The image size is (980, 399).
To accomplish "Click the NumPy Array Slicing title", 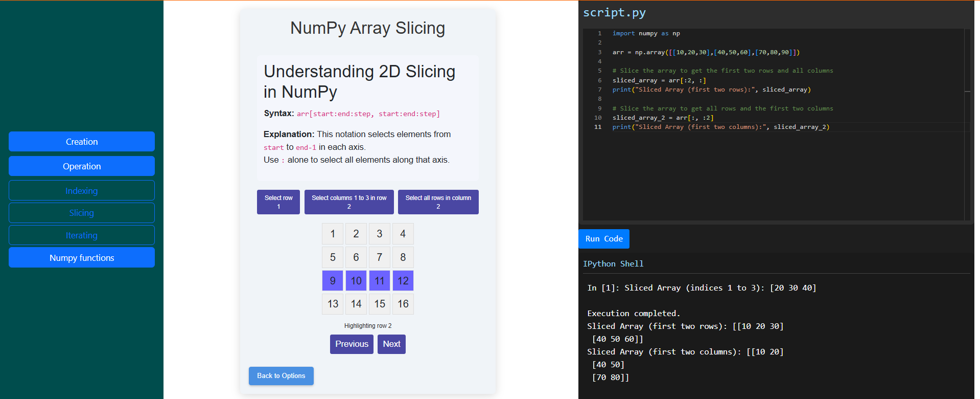I will tap(368, 28).
